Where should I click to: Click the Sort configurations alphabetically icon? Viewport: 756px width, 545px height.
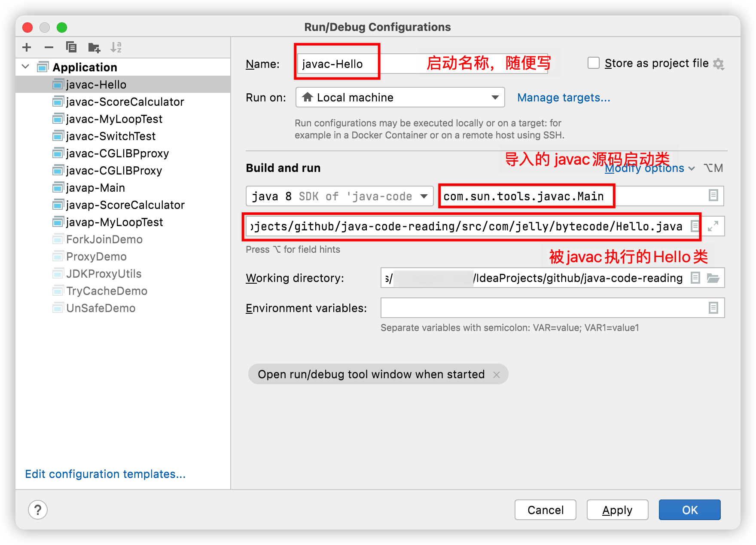116,47
